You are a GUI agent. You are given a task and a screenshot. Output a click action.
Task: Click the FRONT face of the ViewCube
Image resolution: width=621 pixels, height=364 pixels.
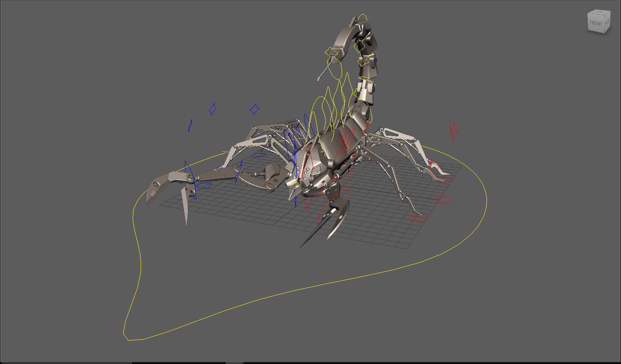coord(596,23)
